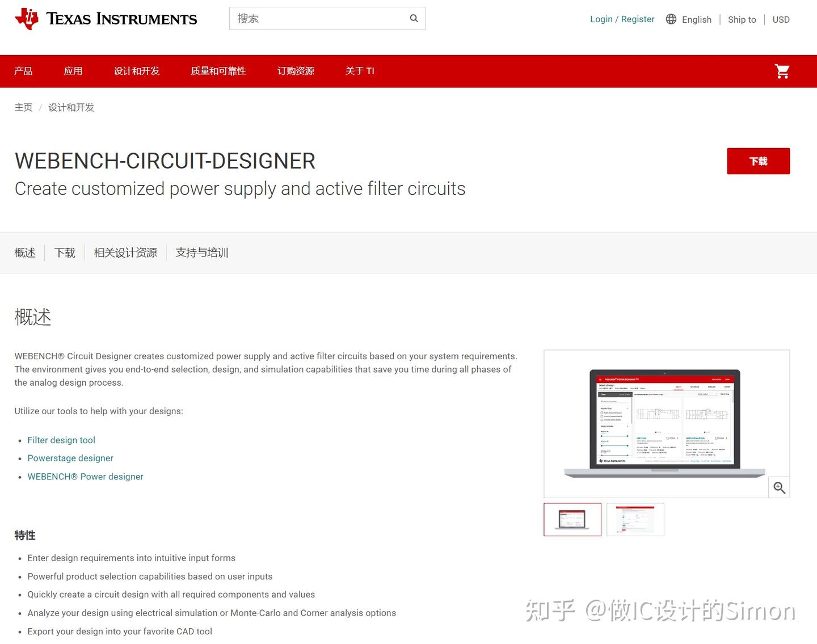Click the Login / Register link

(622, 19)
